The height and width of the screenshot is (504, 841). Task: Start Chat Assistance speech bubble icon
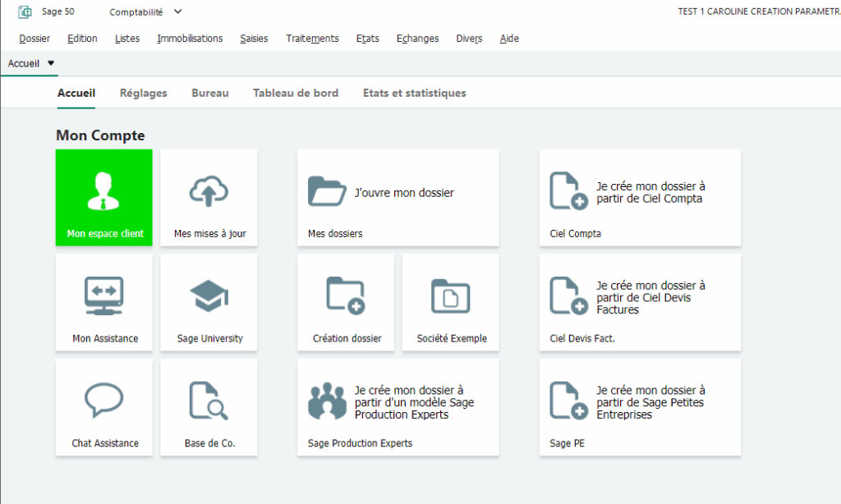click(104, 400)
